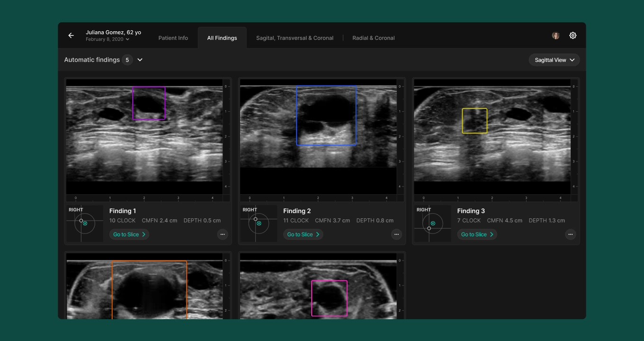Click the 11 CLOCK value

[x=296, y=221]
